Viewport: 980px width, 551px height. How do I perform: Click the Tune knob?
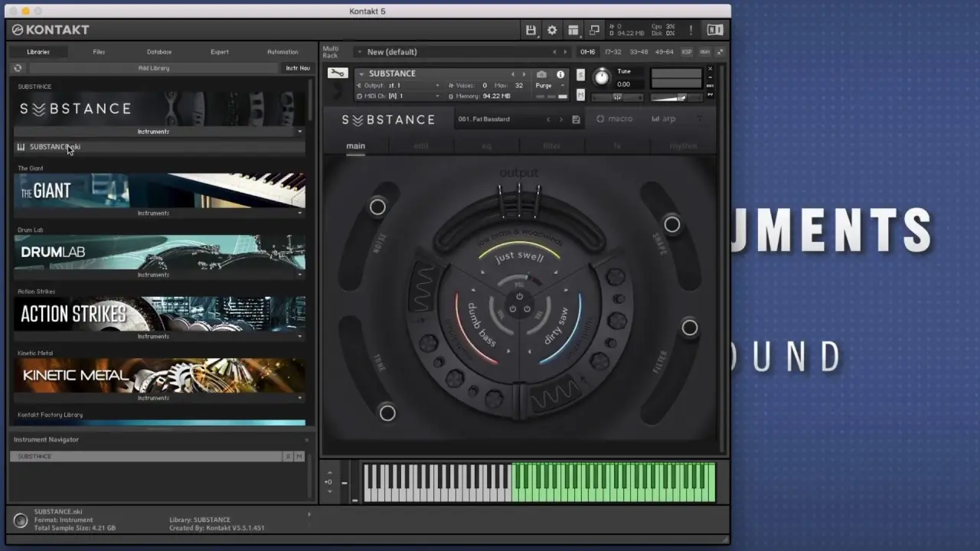coord(602,77)
